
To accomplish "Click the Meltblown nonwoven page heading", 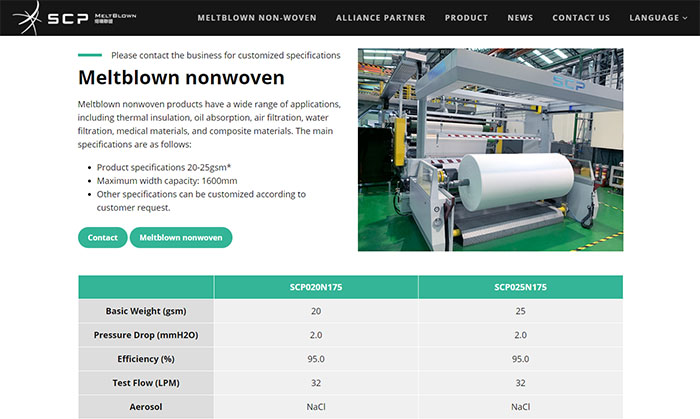I will tap(181, 78).
